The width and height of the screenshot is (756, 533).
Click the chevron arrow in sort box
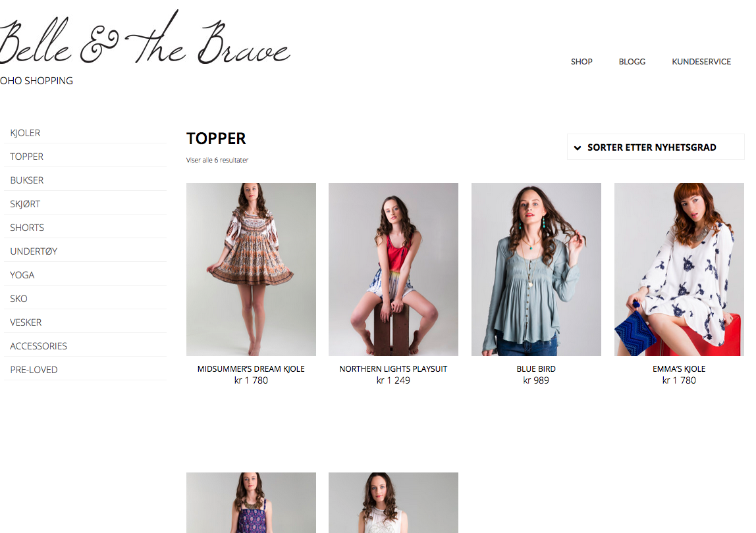point(578,148)
